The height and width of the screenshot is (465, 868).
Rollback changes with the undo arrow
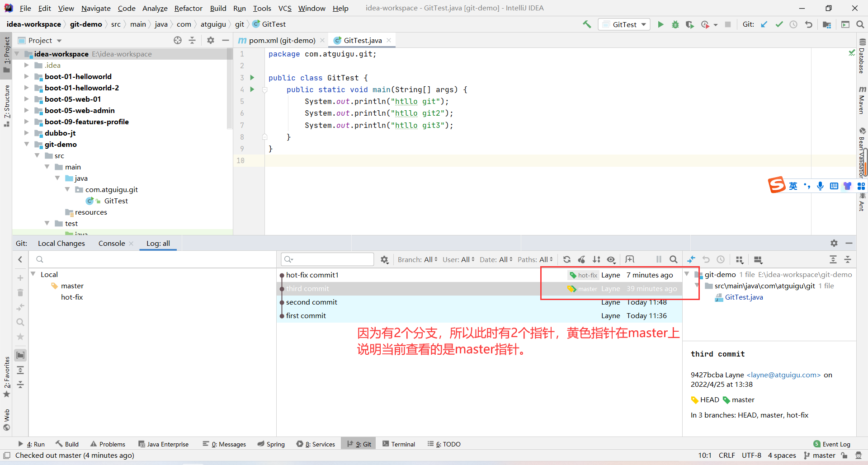[x=808, y=24]
